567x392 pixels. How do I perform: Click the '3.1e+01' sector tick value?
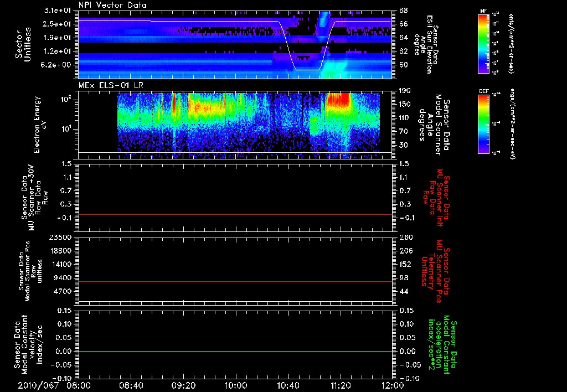pos(57,11)
